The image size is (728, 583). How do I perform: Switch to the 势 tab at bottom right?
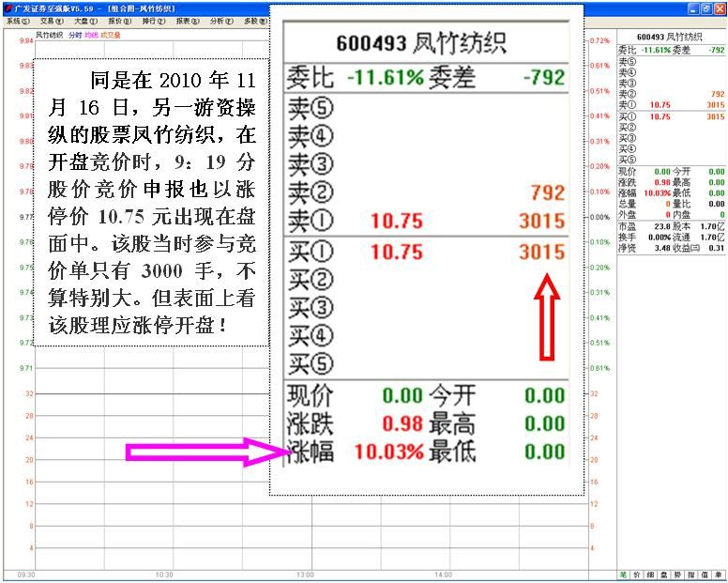[x=678, y=575]
